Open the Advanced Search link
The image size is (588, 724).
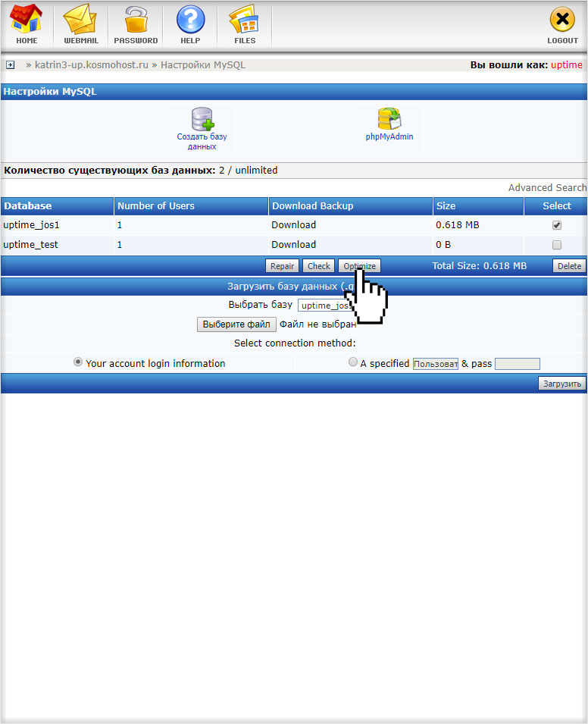547,188
